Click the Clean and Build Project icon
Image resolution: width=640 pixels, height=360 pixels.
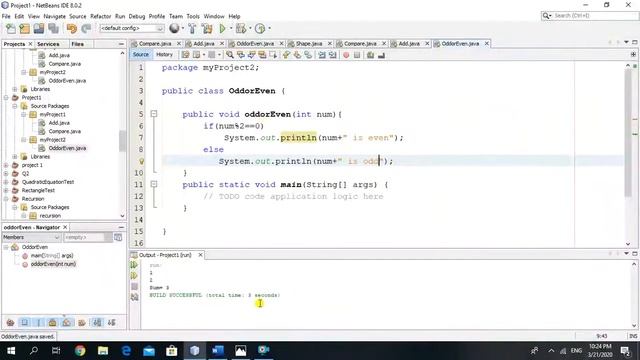[207, 29]
